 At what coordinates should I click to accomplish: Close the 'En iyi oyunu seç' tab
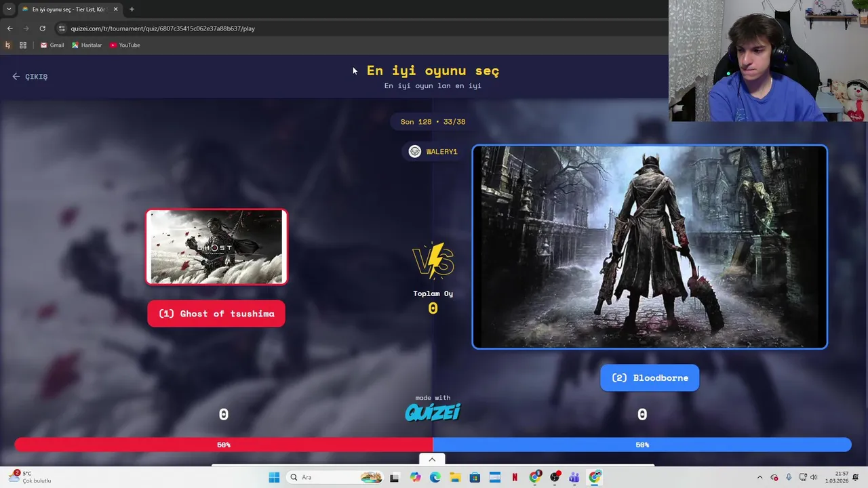[115, 9]
